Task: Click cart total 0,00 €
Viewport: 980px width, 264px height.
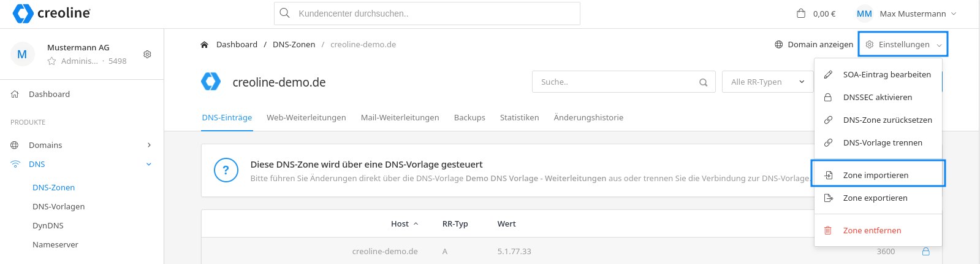Action: click(x=824, y=14)
